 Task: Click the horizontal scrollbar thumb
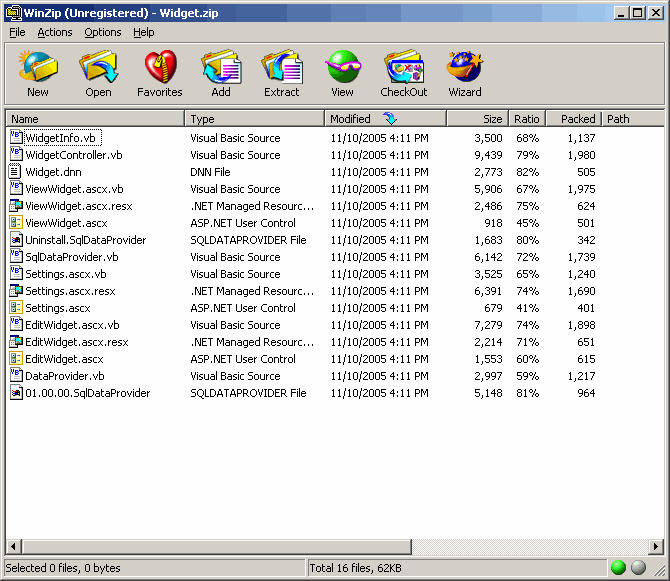click(x=217, y=546)
